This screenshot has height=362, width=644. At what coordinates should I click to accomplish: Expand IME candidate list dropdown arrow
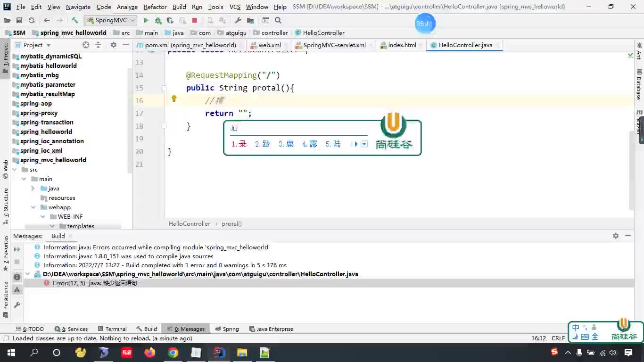click(x=364, y=144)
